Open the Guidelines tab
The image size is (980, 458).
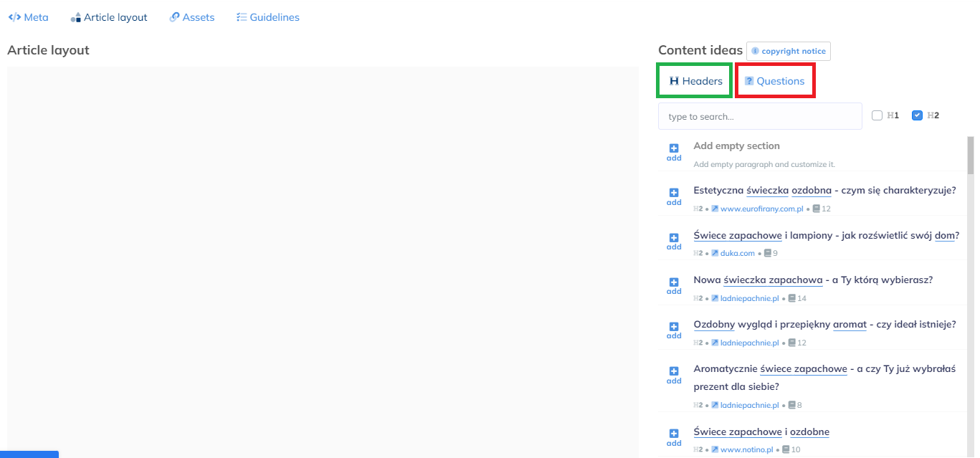[x=268, y=17]
